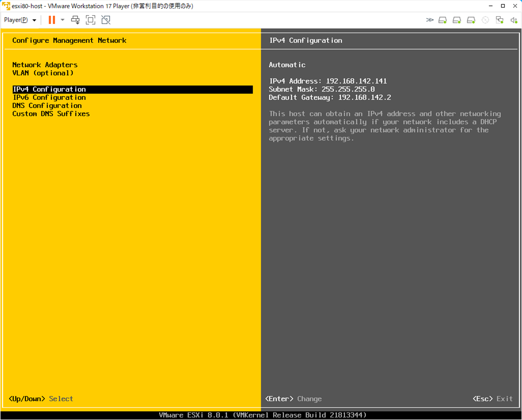Minimize the VMware Player window
This screenshot has height=420, width=522.
coord(491,6)
